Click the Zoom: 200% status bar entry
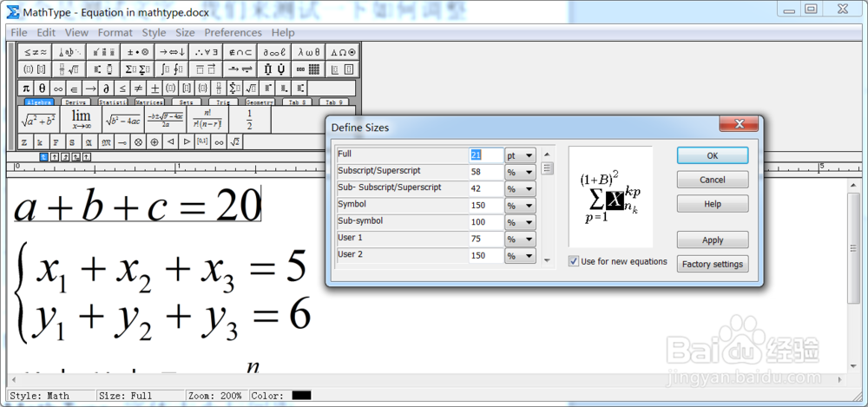Viewport: 868px width, 407px height. (214, 396)
